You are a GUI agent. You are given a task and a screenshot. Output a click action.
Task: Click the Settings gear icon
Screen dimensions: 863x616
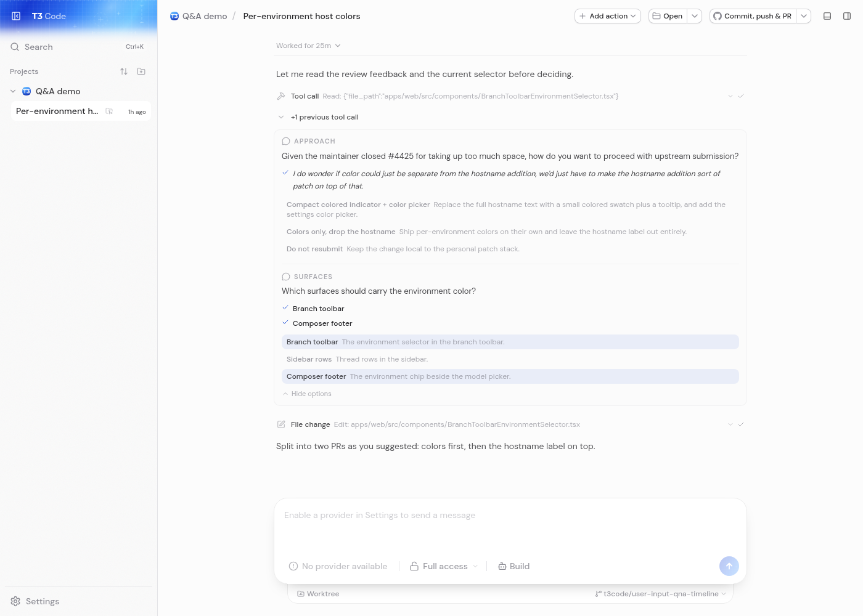click(x=15, y=601)
